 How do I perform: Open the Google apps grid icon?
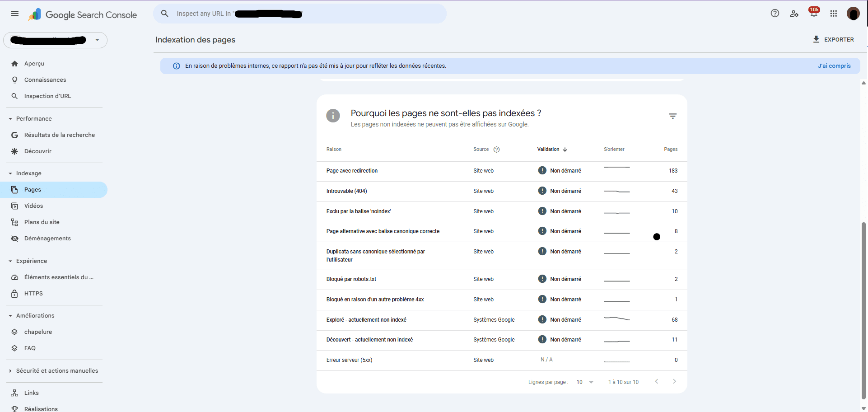pyautogui.click(x=834, y=14)
